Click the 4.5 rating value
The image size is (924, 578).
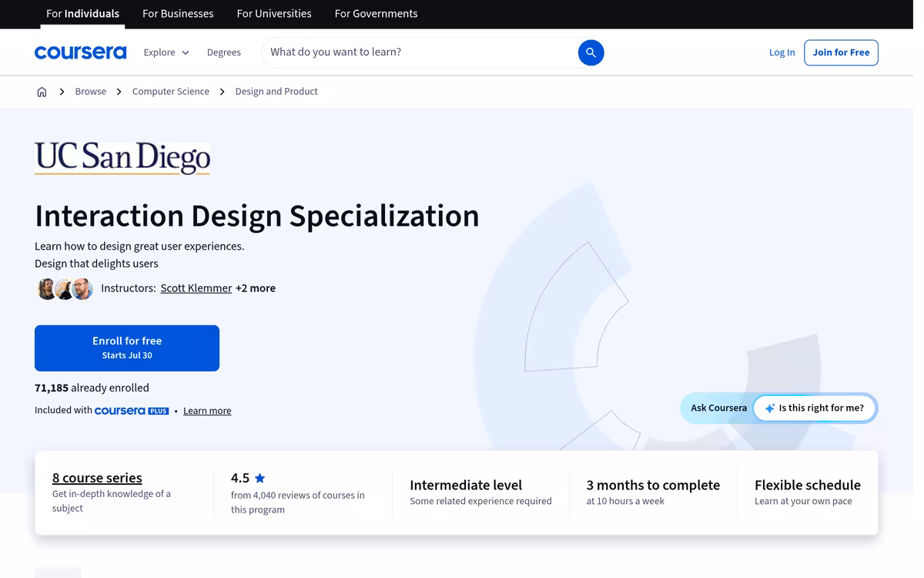240,479
